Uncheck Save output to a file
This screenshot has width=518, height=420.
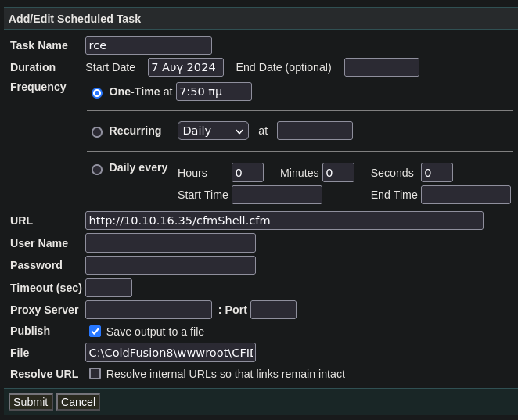pos(95,331)
